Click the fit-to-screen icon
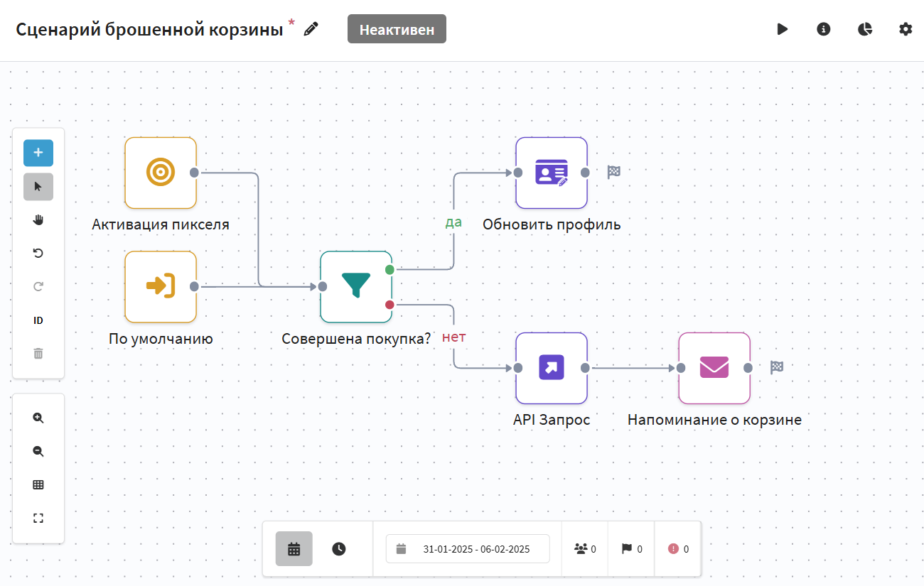Image resolution: width=924 pixels, height=586 pixels. pyautogui.click(x=38, y=519)
